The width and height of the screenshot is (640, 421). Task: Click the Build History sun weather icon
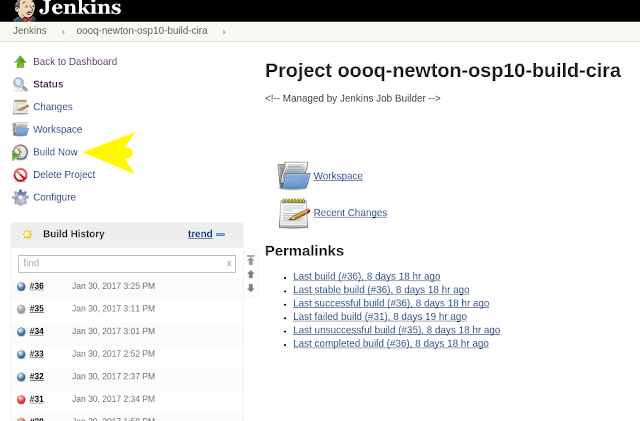(x=27, y=234)
